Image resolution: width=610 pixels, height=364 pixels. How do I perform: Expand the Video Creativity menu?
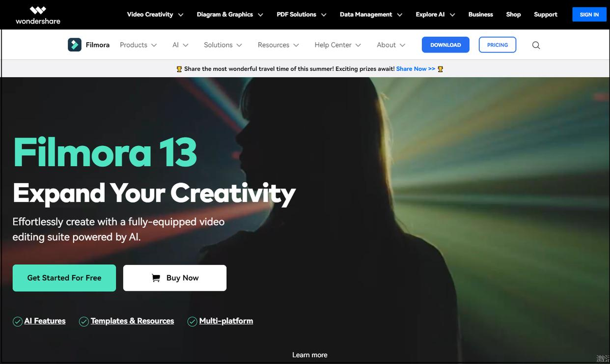(x=155, y=14)
